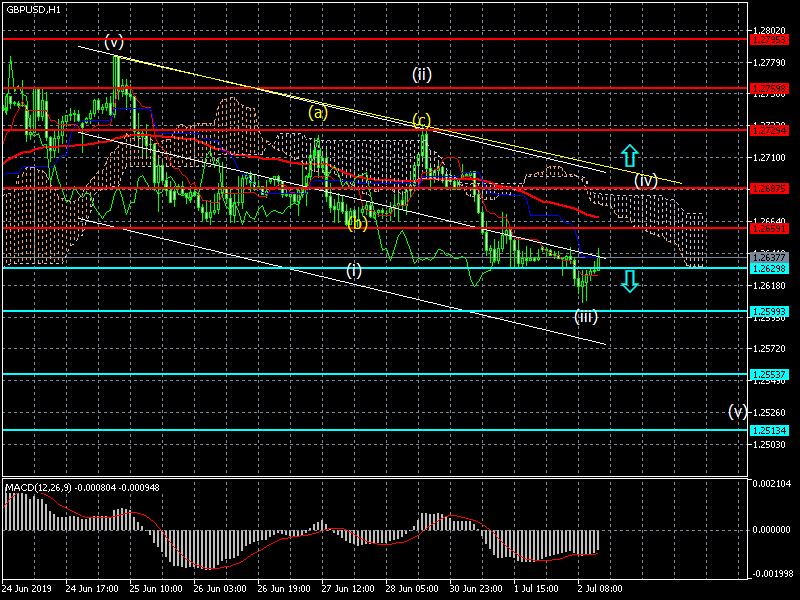Viewport: 800px width, 600px height.
Task: Click the red 1.27598 price level tag
Action: coord(769,89)
